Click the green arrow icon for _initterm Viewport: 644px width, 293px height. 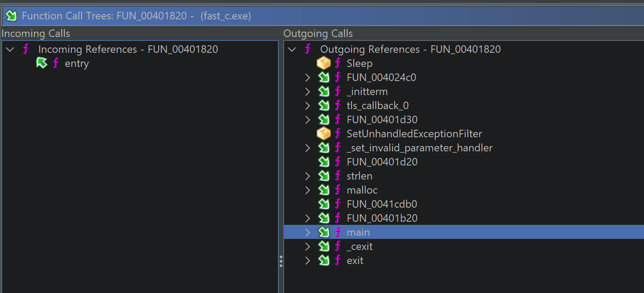click(x=324, y=92)
